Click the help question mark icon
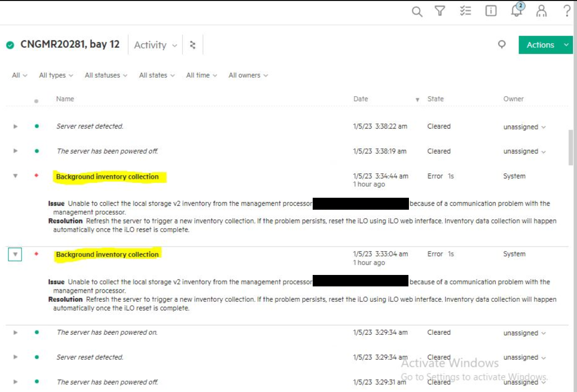The height and width of the screenshot is (392, 577). point(567,11)
